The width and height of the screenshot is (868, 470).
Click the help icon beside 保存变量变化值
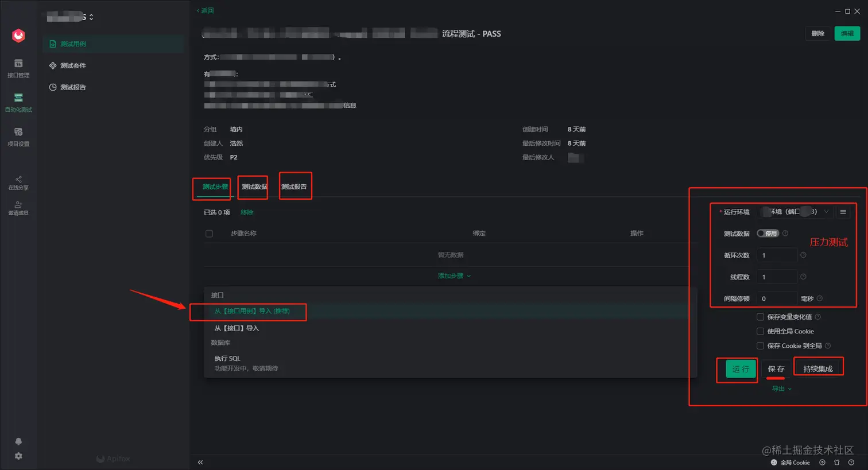pyautogui.click(x=818, y=317)
